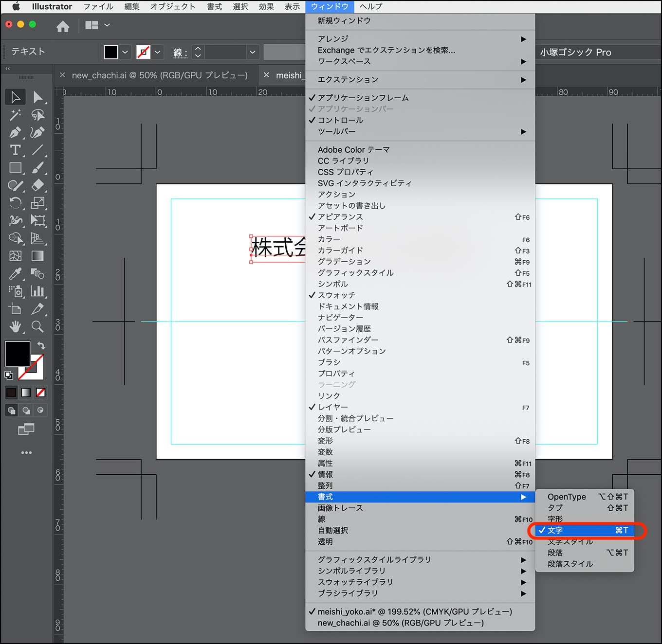662x644 pixels.
Task: Open the ファイル menu
Action: tap(98, 6)
